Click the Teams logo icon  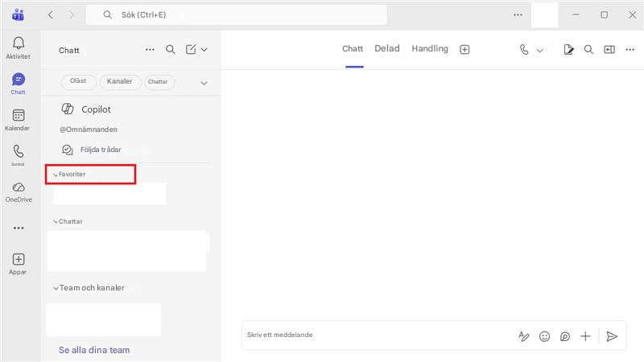[x=18, y=14]
